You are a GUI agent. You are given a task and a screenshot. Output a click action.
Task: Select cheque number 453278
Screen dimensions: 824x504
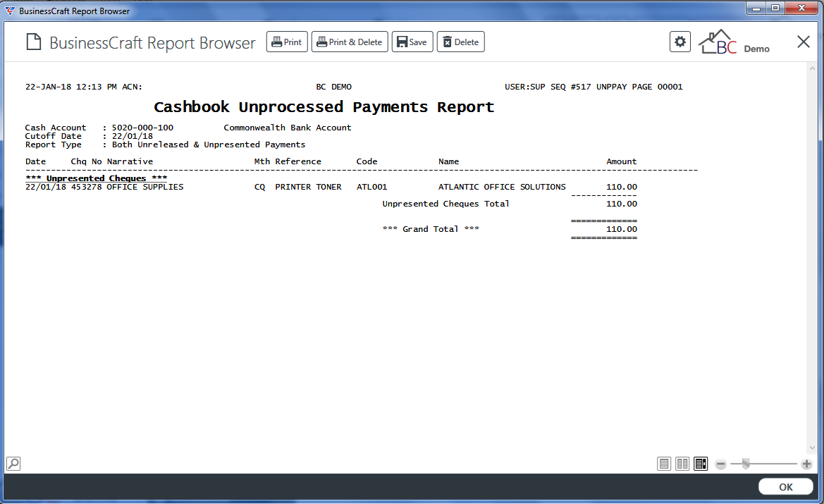click(x=86, y=187)
